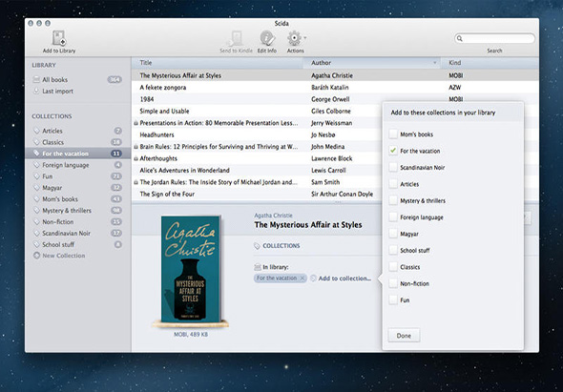Viewport: 563px width, 392px height.
Task: Check the Mystery & thrillers checkbox
Action: (393, 200)
